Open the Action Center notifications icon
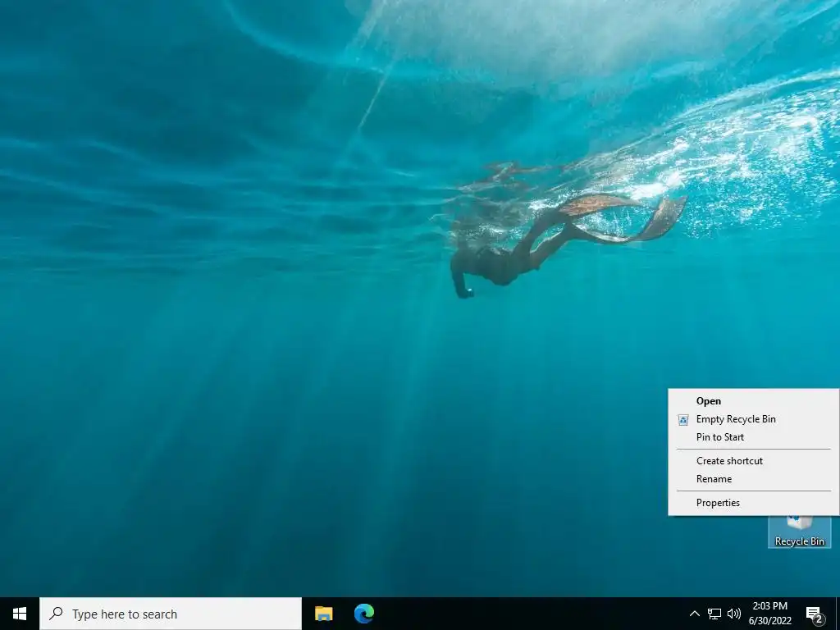 815,614
